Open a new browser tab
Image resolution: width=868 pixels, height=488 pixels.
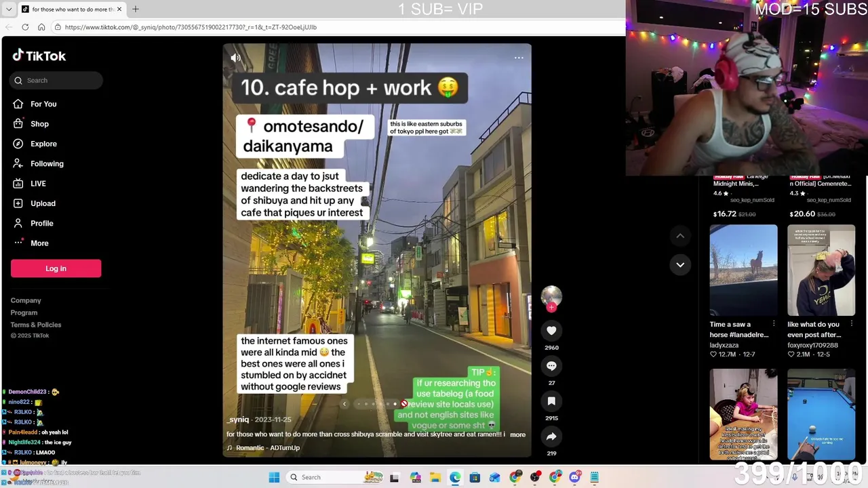[136, 9]
